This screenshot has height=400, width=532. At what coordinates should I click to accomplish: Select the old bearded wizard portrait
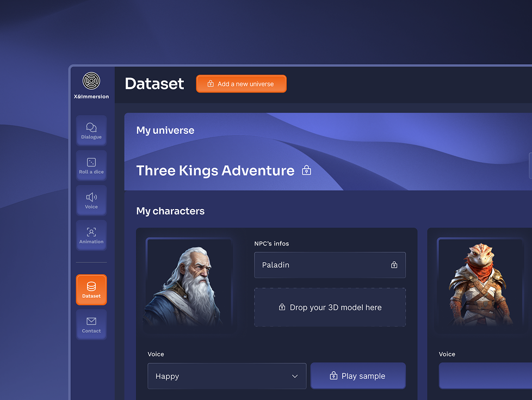pyautogui.click(x=189, y=282)
